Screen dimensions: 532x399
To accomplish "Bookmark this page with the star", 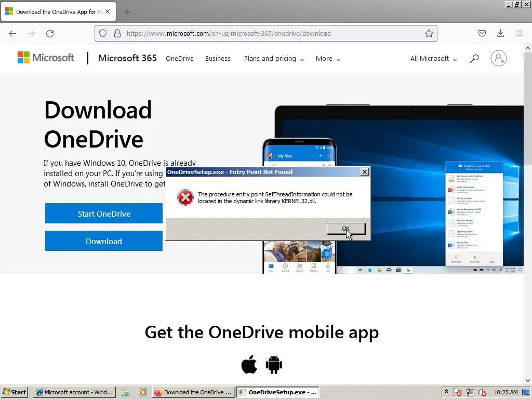I will pos(429,33).
